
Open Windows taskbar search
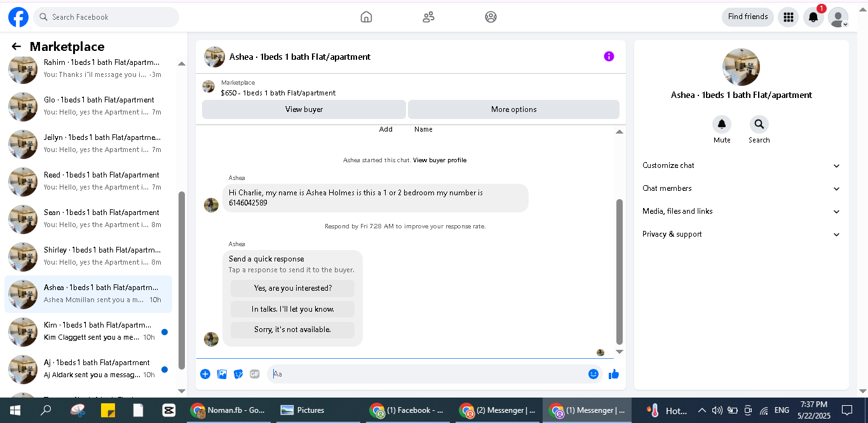46,410
